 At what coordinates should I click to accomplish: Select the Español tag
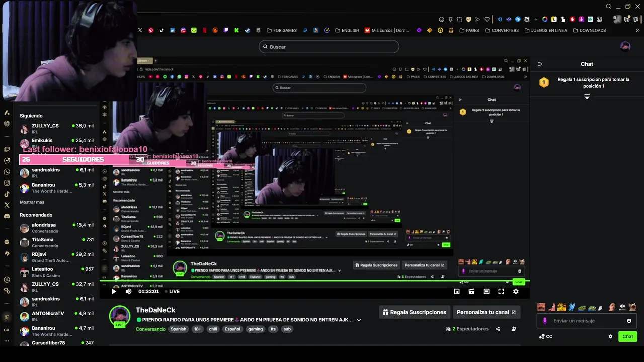[232, 329]
